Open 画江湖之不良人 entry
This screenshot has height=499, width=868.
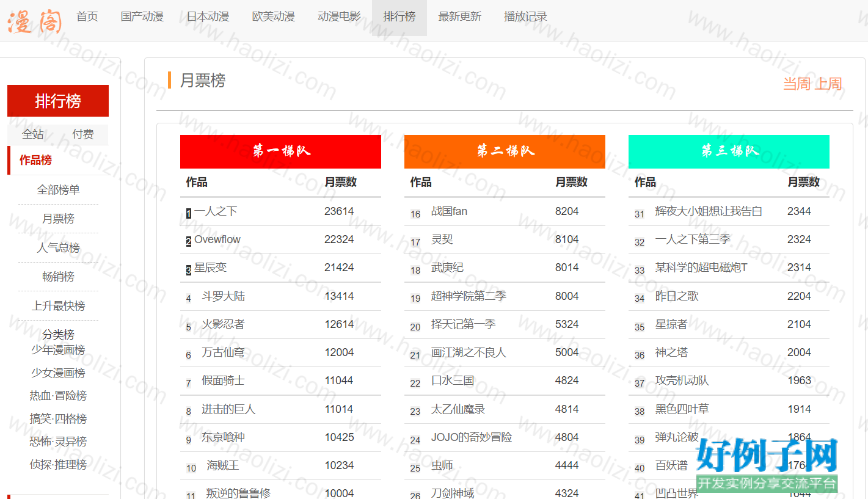click(469, 352)
